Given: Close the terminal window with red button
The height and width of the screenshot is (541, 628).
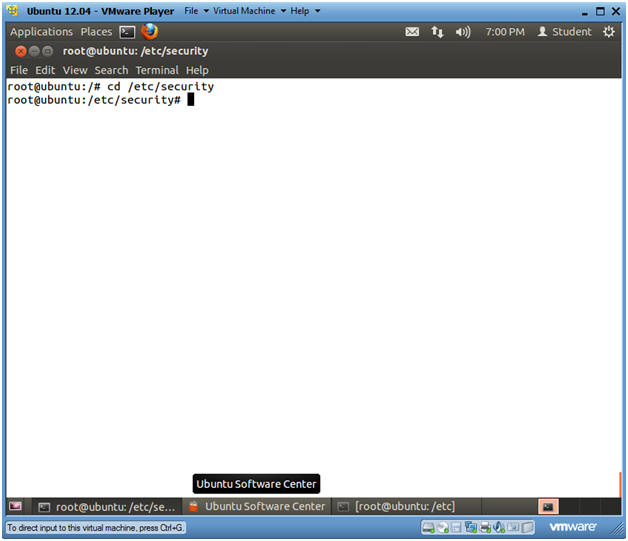Looking at the screenshot, I should (20, 51).
